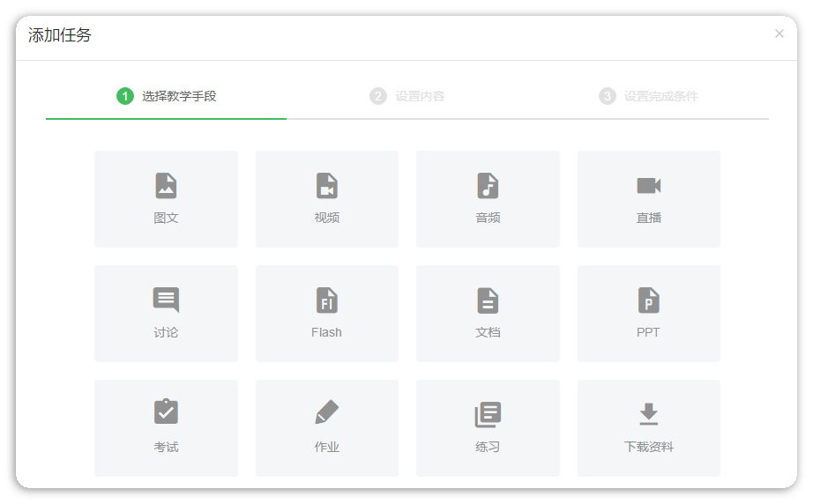Image resolution: width=813 pixels, height=504 pixels.
Task: Select the 下载资料 download icon
Action: (x=649, y=414)
